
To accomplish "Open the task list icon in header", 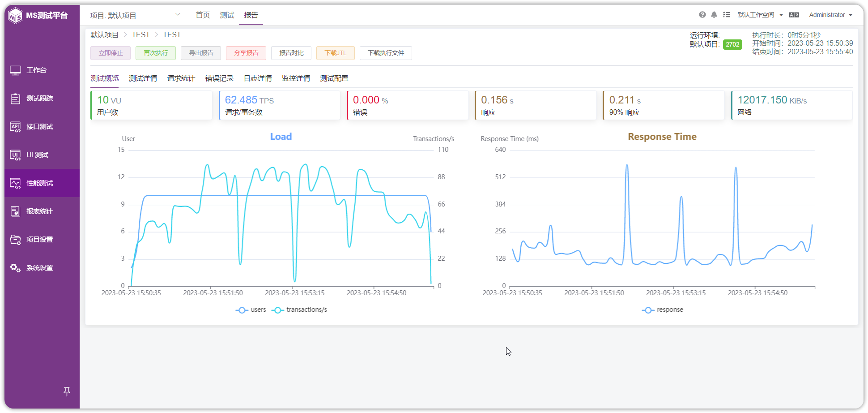I will click(727, 15).
